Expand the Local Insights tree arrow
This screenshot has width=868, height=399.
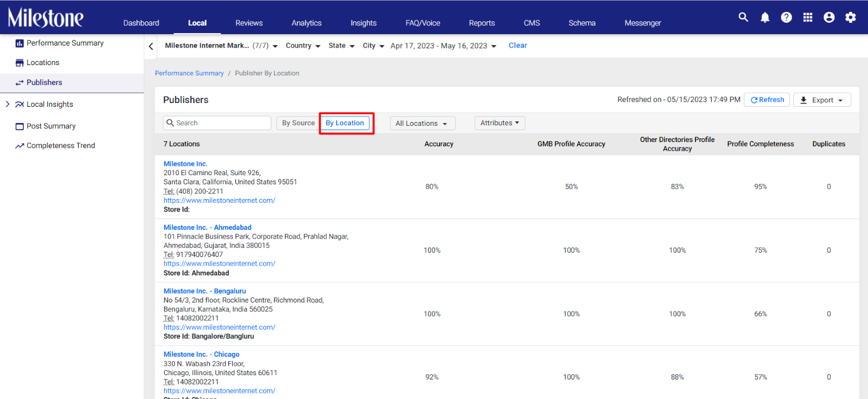click(x=8, y=104)
